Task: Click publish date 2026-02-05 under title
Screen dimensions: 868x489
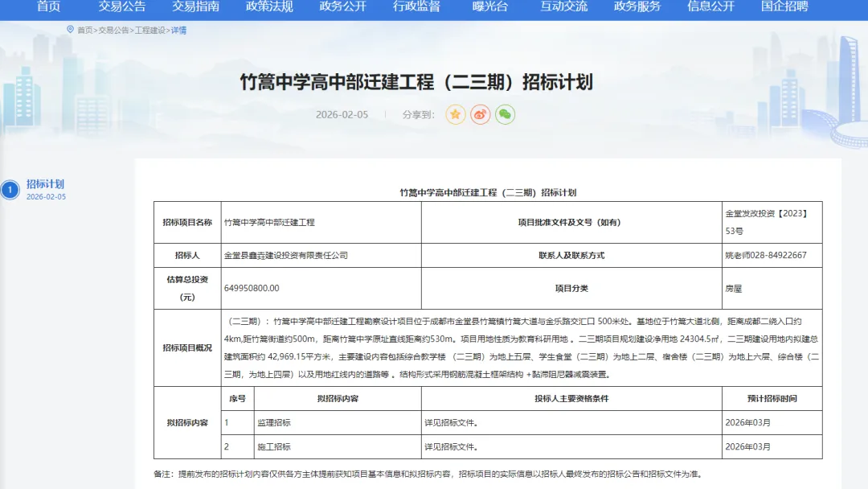Action: 342,115
